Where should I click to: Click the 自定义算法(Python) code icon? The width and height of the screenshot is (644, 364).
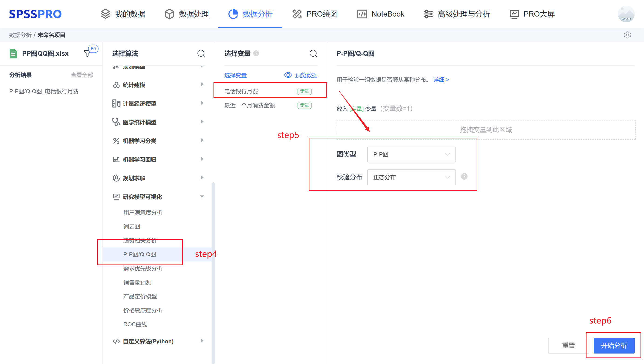[x=116, y=341]
